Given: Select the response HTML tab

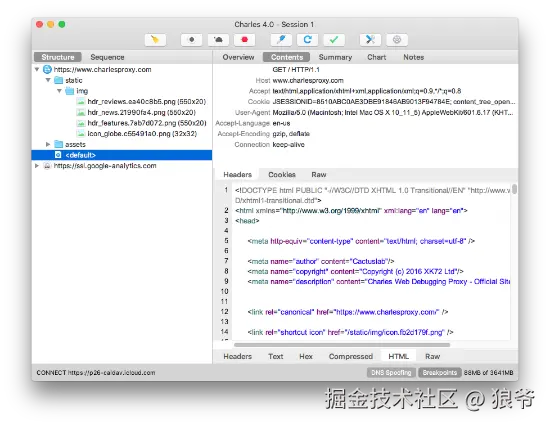Looking at the screenshot, I should [x=398, y=356].
